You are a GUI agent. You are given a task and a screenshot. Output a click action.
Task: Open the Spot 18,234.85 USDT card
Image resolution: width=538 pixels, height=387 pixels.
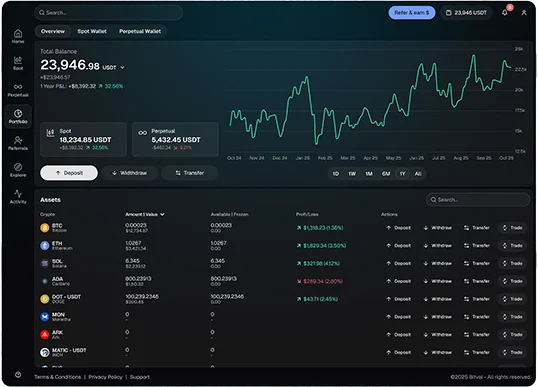point(83,140)
